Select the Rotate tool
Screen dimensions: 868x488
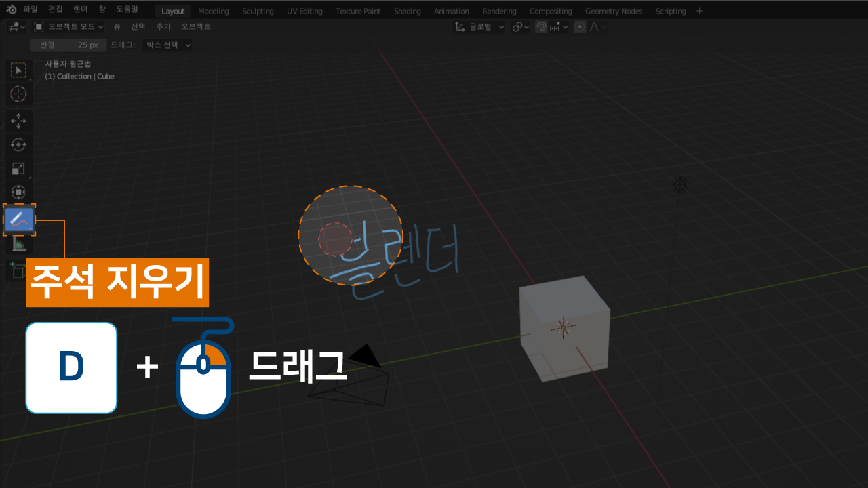[x=18, y=144]
